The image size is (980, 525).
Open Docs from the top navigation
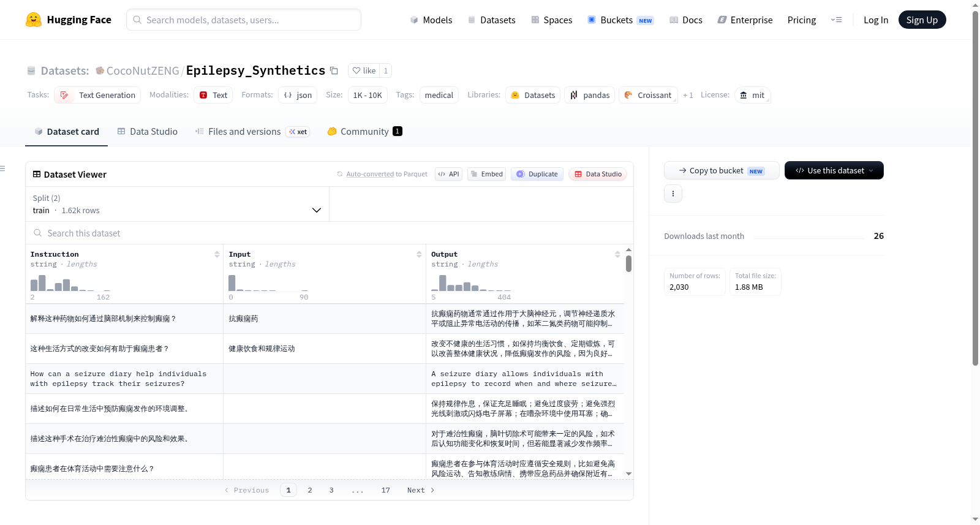[686, 20]
